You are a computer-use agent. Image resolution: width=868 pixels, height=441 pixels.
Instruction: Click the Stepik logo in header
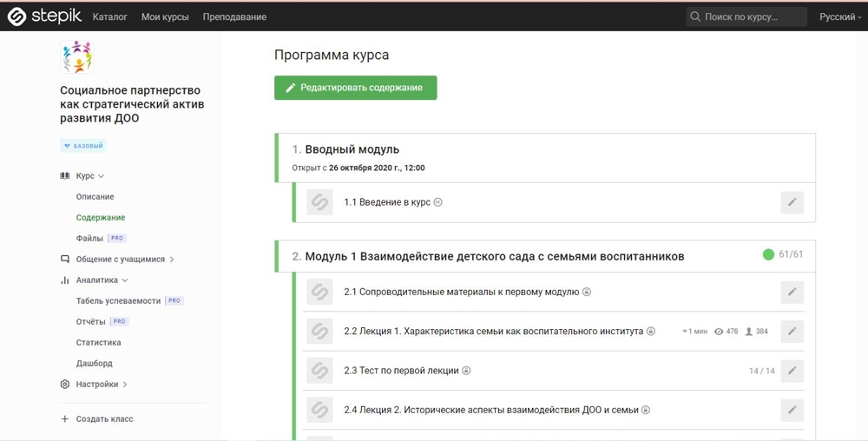[44, 16]
